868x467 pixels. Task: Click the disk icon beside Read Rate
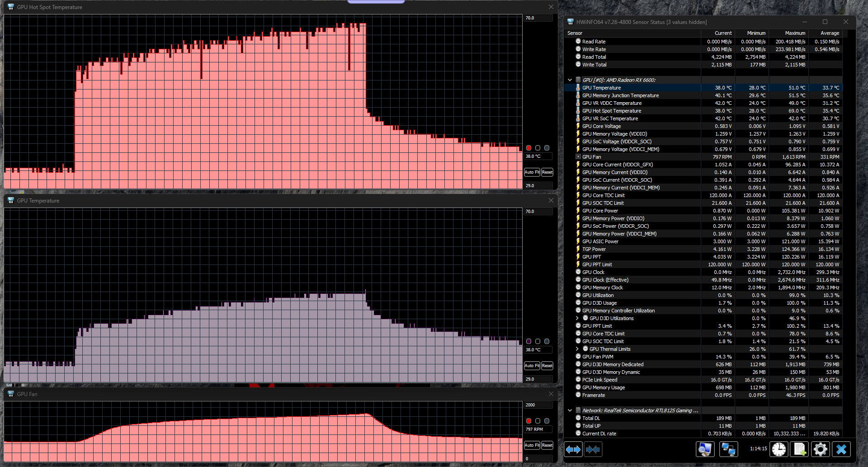click(x=578, y=42)
